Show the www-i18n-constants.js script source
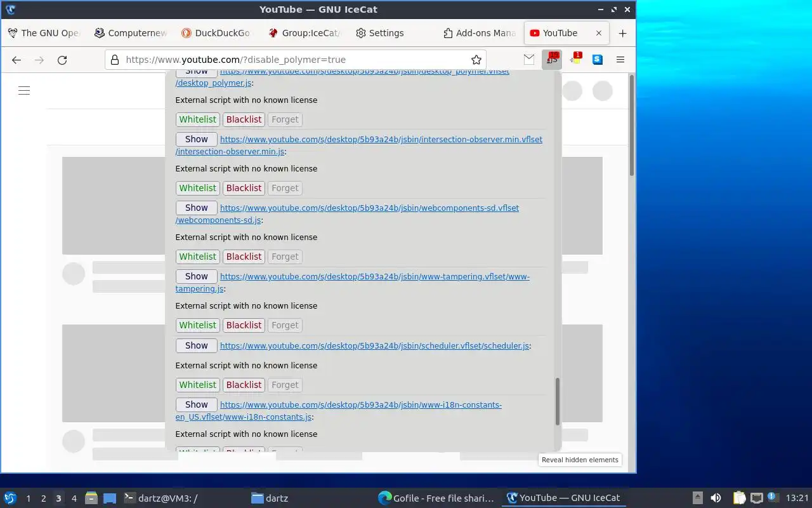The width and height of the screenshot is (812, 508). pos(197,404)
